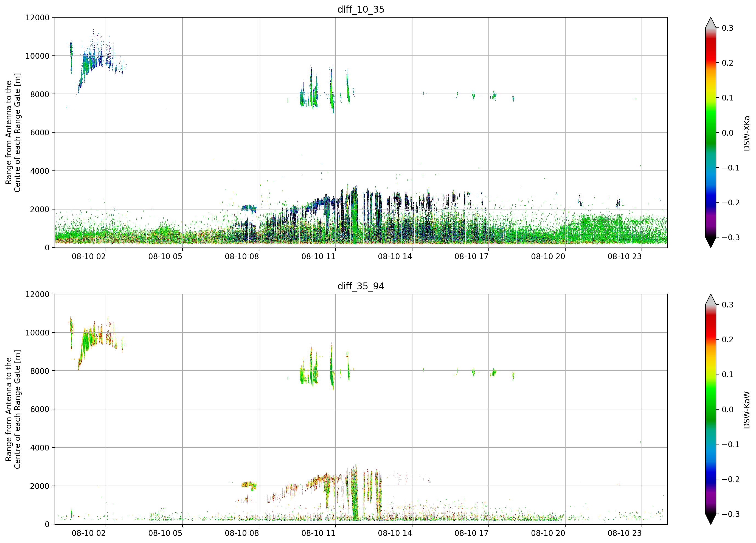Click the bottom plot 8000 y-axis tick

tap(40, 371)
